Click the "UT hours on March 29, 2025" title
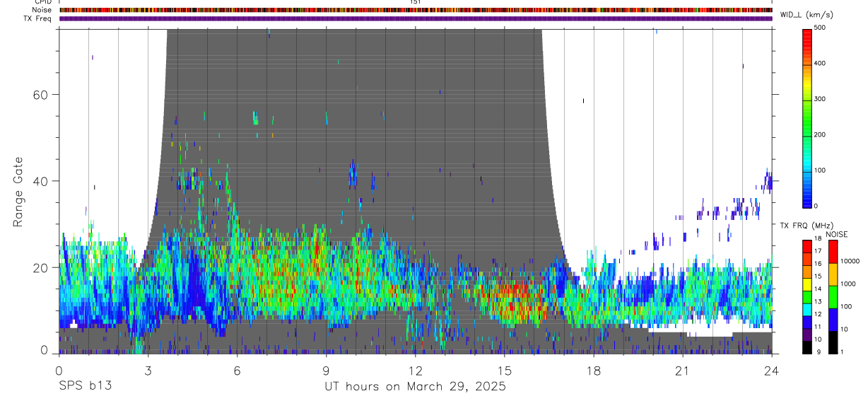Screen dimensions: 868x401 415,386
